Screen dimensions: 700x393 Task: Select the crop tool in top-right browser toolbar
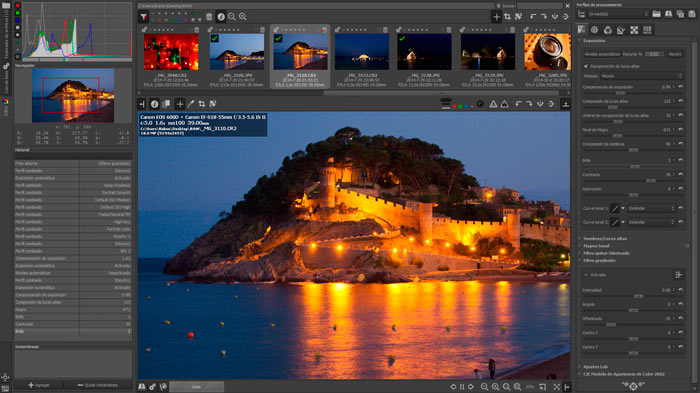[x=508, y=17]
